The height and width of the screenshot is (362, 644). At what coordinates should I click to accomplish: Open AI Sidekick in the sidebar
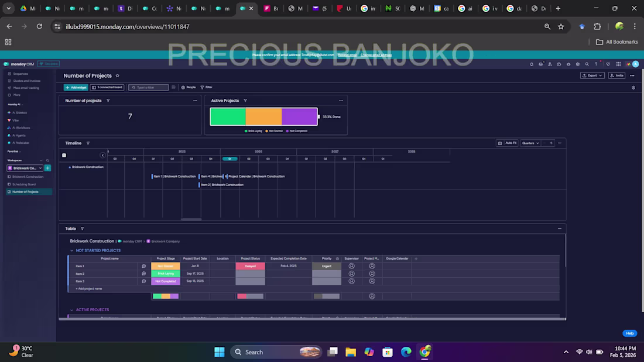[19, 112]
